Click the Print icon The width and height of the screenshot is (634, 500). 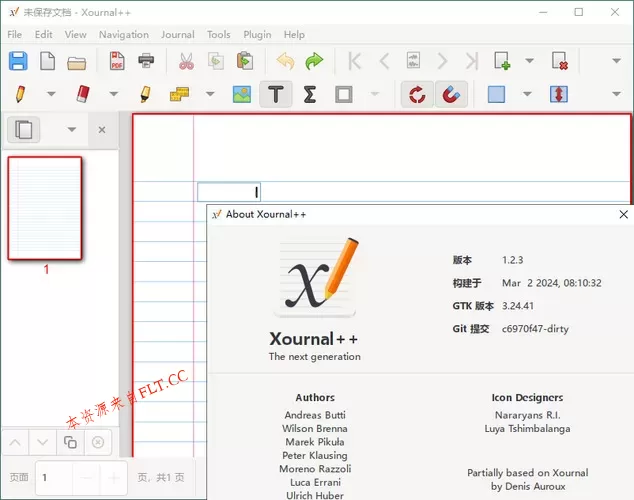tap(146, 61)
